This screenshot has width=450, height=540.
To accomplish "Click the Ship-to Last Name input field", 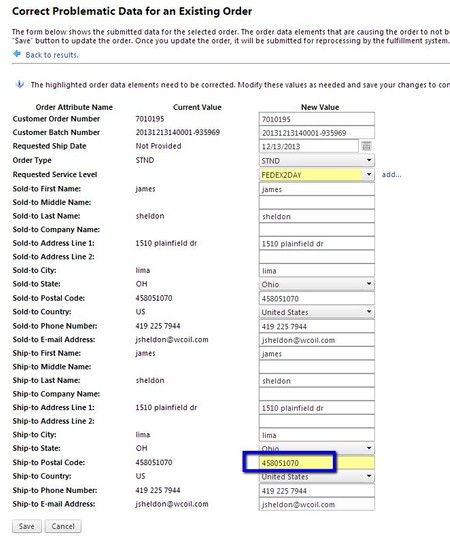I will [316, 381].
